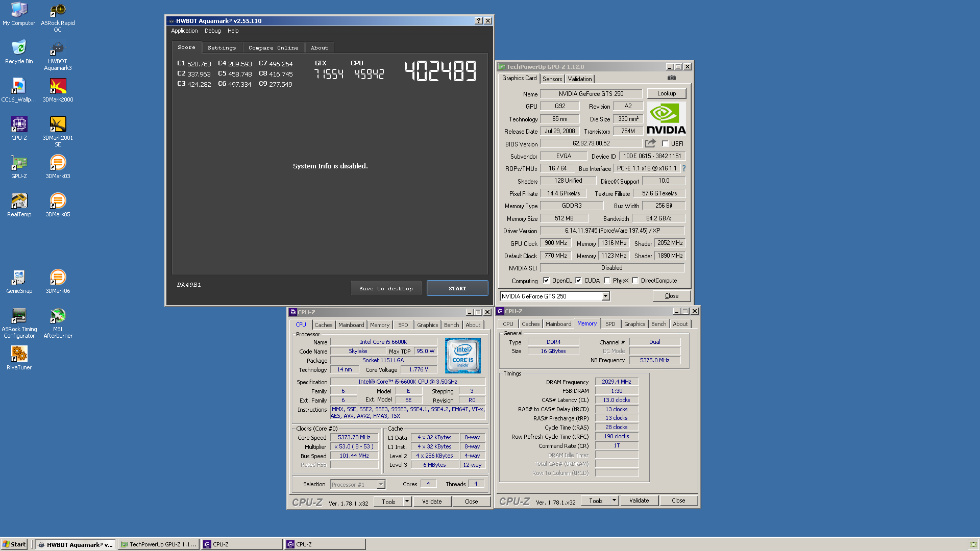Click the Intel Core i5 logo in CPU-Z
980x551 pixels.
click(x=462, y=355)
